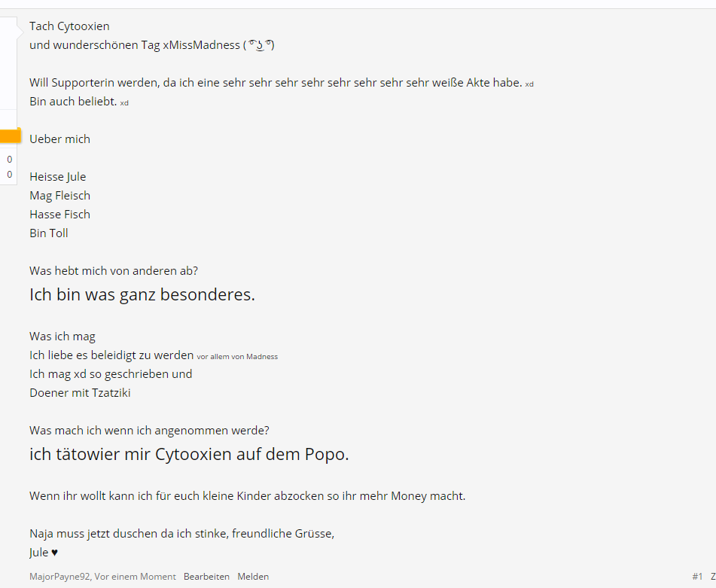
Task: Click the 'Doener mit Tzatziki' line
Action: 80,392
